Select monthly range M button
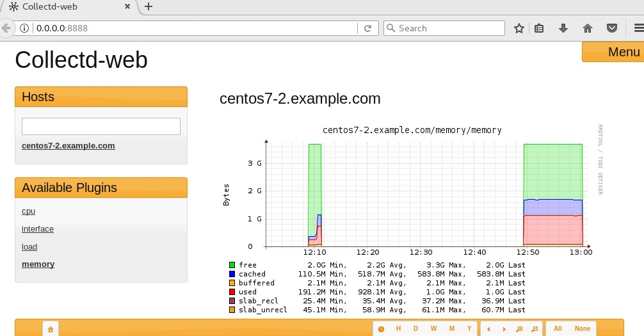 point(452,328)
